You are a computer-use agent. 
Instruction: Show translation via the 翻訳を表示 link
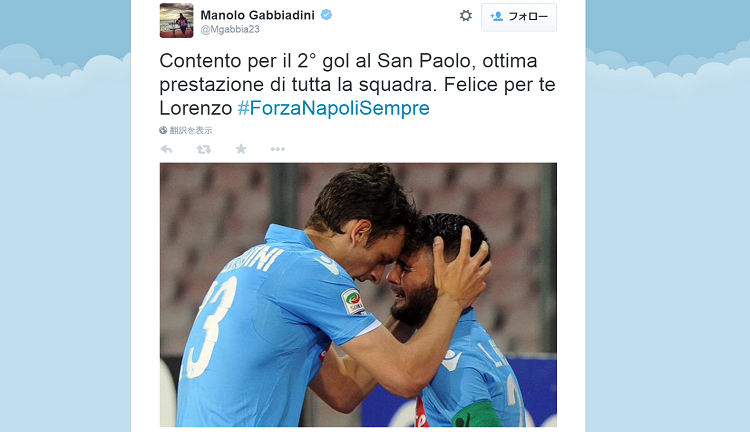pyautogui.click(x=191, y=130)
